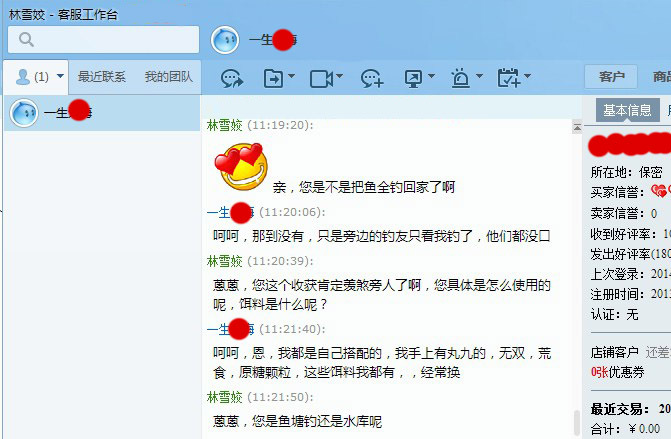Open dropdown arrow beside calendar icon
The image size is (671, 439).
pyautogui.click(x=528, y=76)
